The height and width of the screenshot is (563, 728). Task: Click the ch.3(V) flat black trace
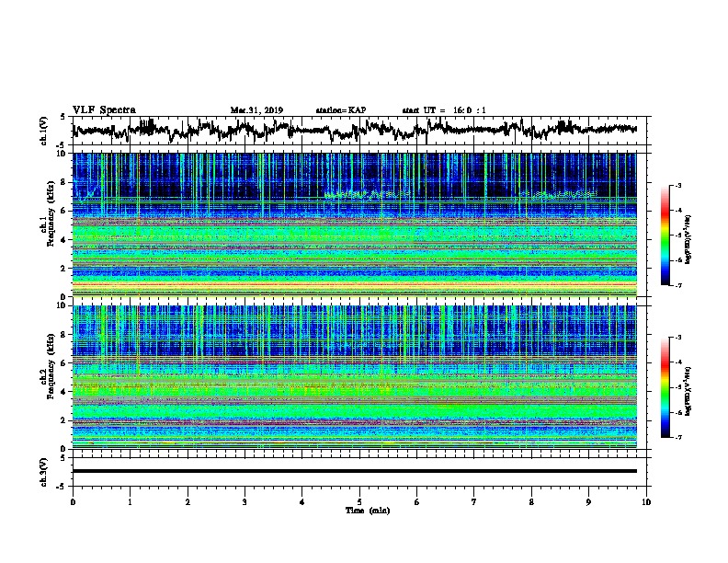(354, 471)
